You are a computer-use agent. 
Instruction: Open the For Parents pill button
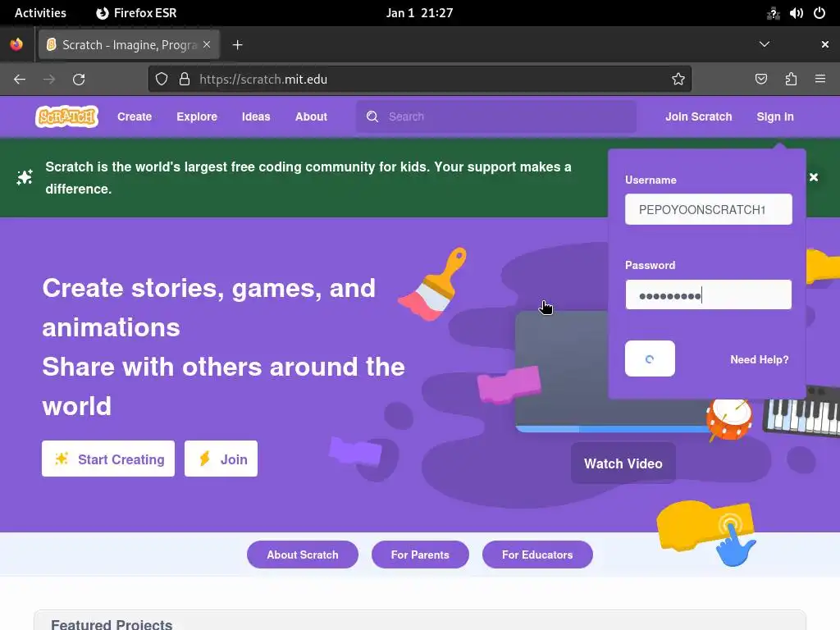click(x=420, y=555)
